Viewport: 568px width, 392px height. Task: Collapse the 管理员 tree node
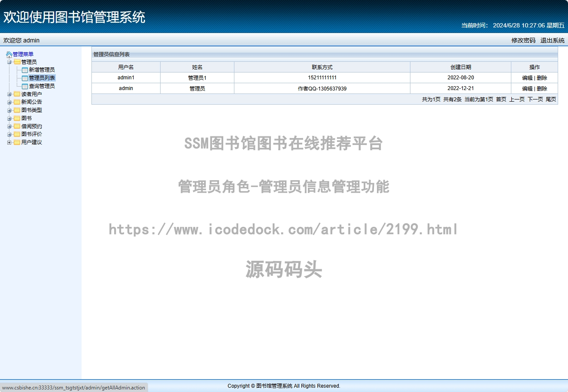[9, 62]
